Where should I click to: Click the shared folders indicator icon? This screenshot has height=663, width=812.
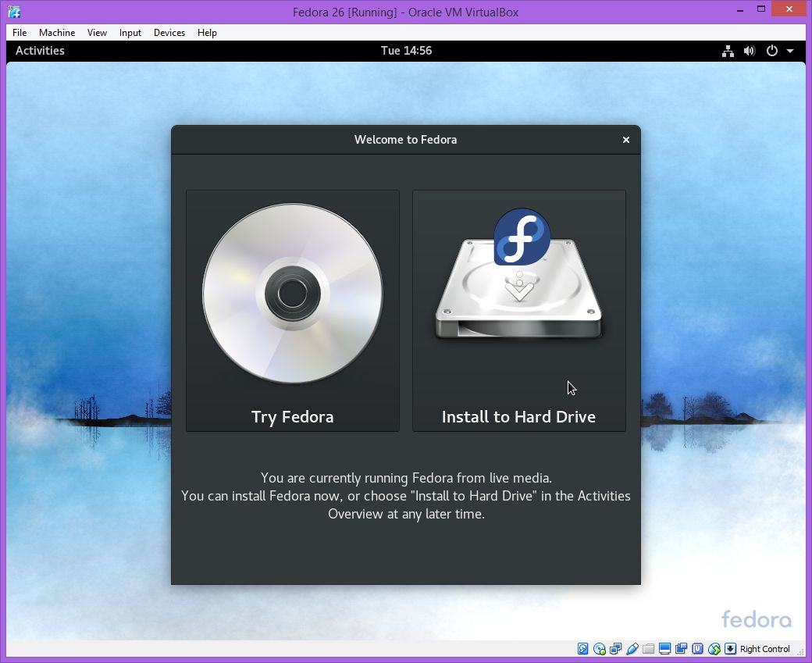[x=648, y=648]
